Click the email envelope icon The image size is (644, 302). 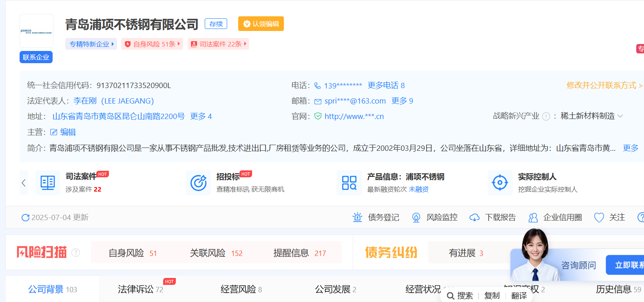[318, 101]
